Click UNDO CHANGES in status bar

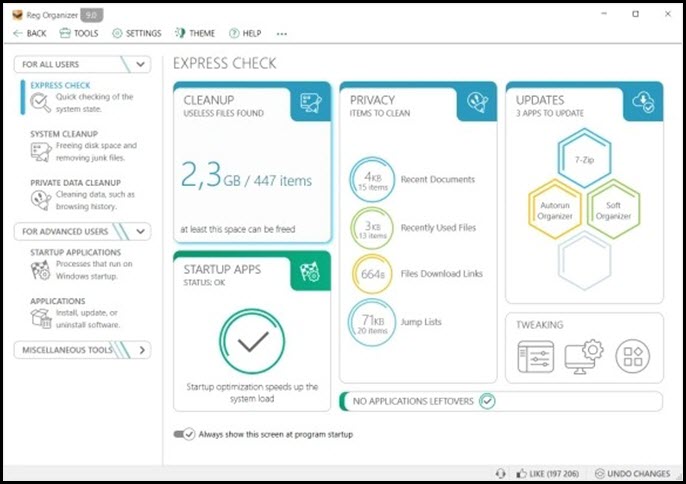[633, 473]
